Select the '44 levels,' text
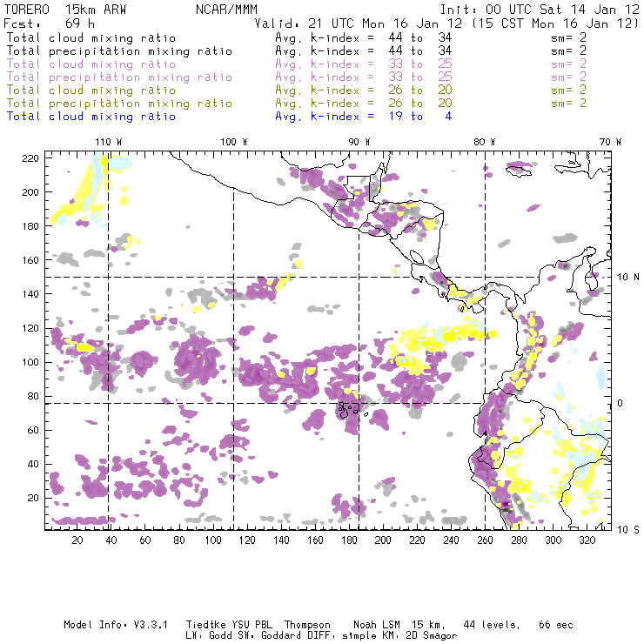644x644 pixels. [492, 625]
